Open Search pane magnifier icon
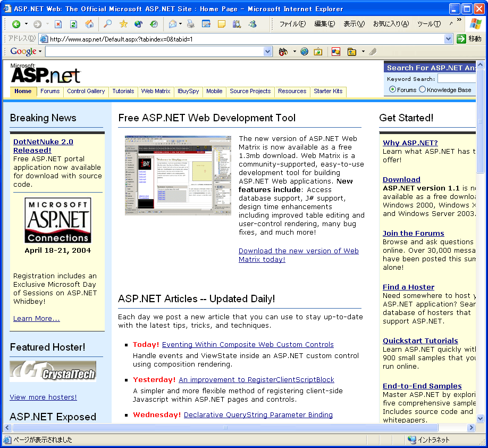 pyautogui.click(x=108, y=24)
